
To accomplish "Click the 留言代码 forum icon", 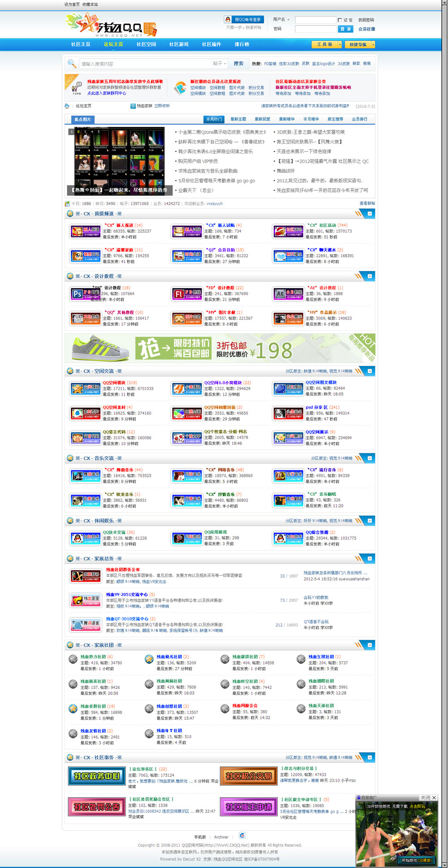I will [86, 438].
